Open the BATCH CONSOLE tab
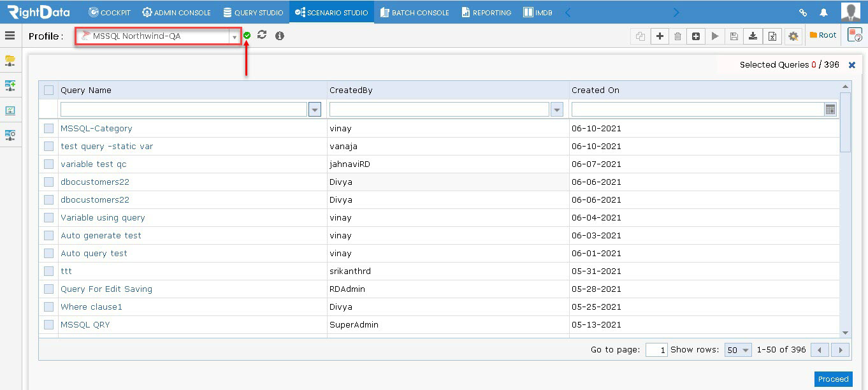868x390 pixels. pyautogui.click(x=414, y=12)
